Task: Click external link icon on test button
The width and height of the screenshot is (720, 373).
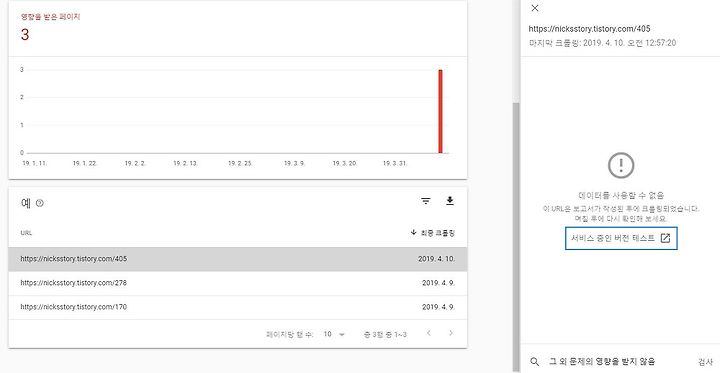Action: coord(665,238)
